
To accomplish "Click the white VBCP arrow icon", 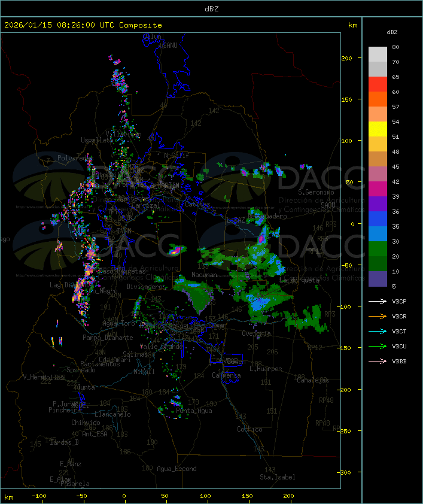I will [x=378, y=301].
